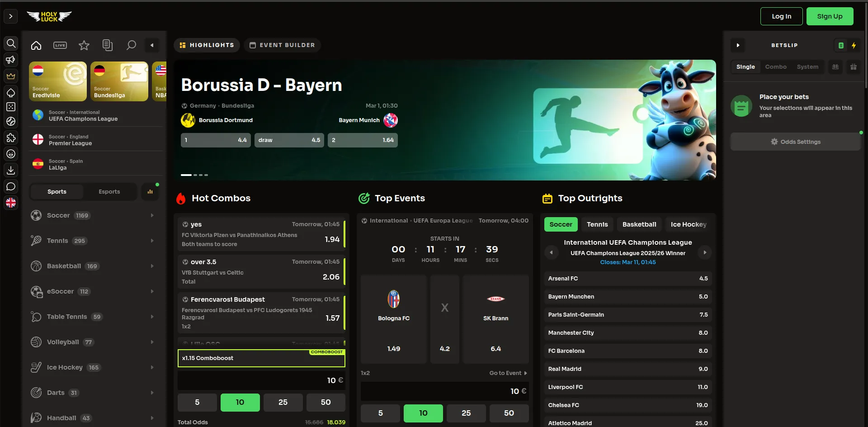Select Tennis tab in Top Outrights
Screen dimensions: 868x427
[597, 224]
